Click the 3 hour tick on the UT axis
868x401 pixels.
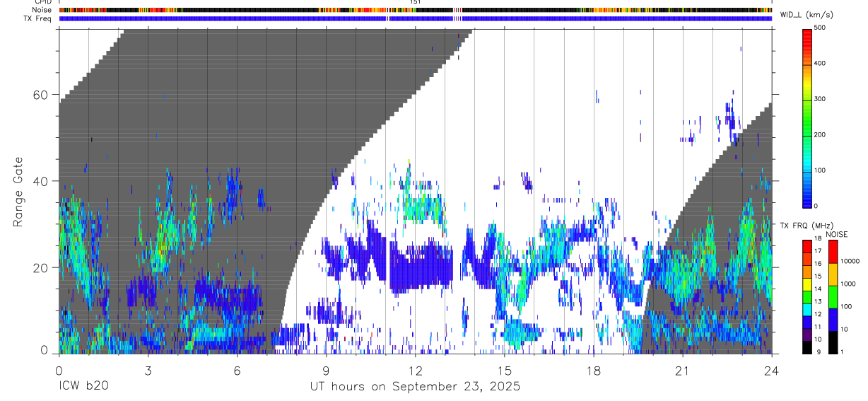coord(148,370)
